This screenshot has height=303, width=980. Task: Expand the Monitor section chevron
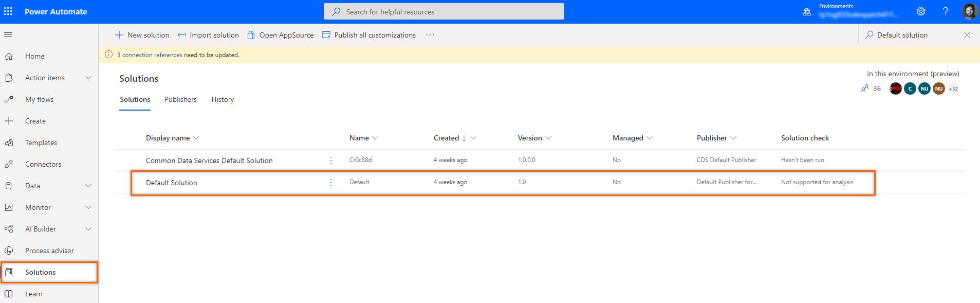pos(88,207)
